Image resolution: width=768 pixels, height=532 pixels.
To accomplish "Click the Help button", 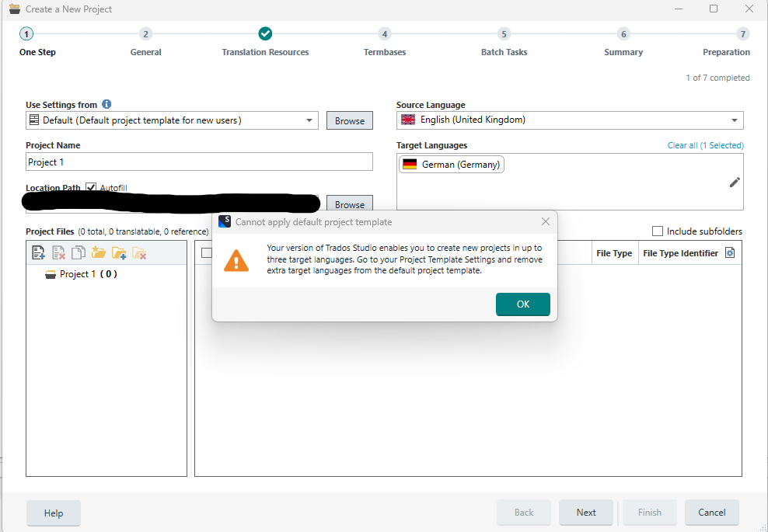I will (x=54, y=513).
